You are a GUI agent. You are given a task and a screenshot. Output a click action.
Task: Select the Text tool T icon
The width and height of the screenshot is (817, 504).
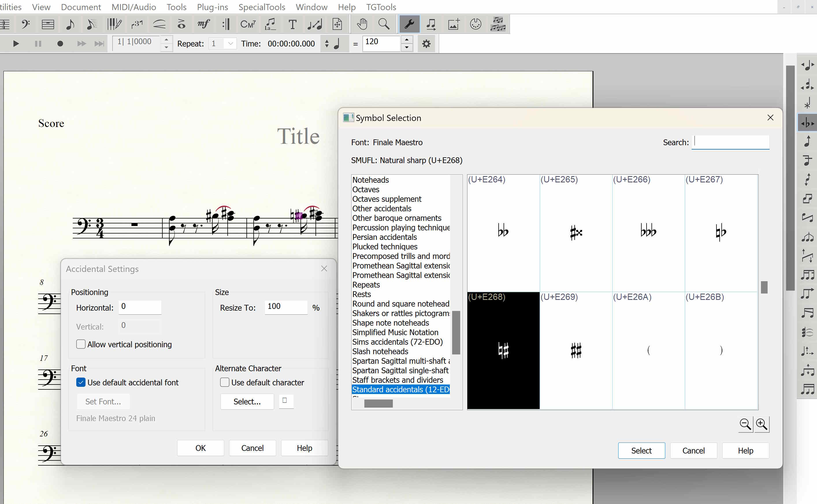click(292, 24)
